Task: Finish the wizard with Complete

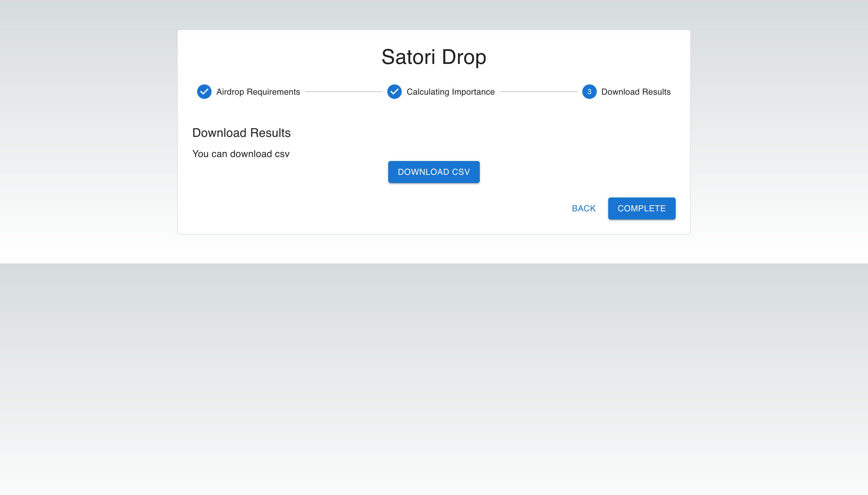Action: (x=641, y=208)
